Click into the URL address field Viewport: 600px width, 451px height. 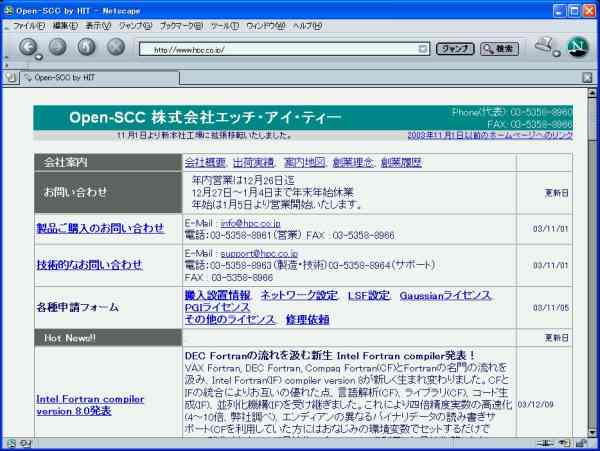click(x=280, y=48)
